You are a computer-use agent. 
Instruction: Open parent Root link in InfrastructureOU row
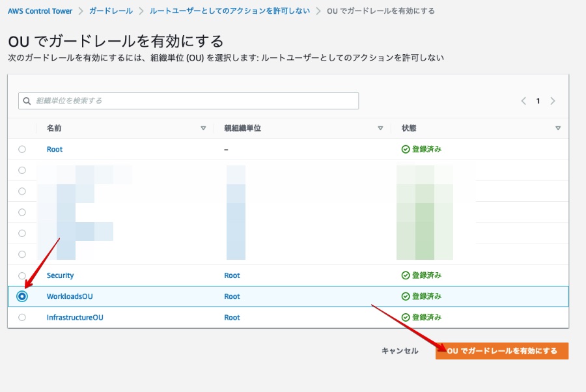click(x=232, y=317)
